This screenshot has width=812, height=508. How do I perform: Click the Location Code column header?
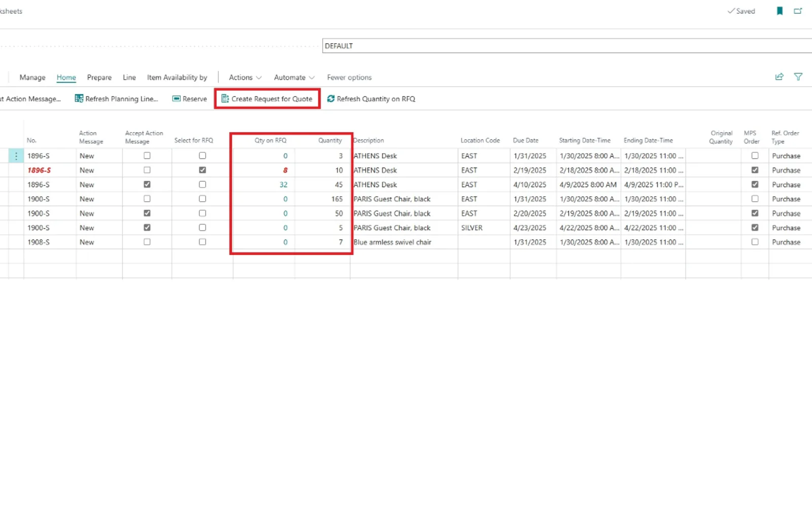[x=480, y=140]
